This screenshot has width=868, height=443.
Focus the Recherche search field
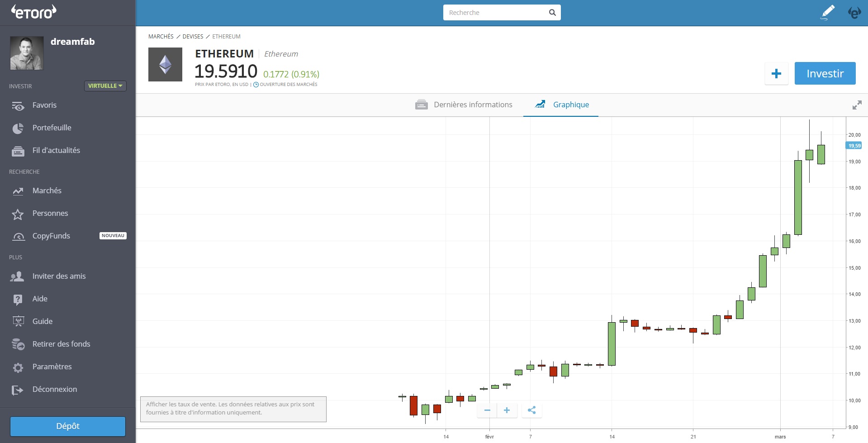pyautogui.click(x=502, y=13)
